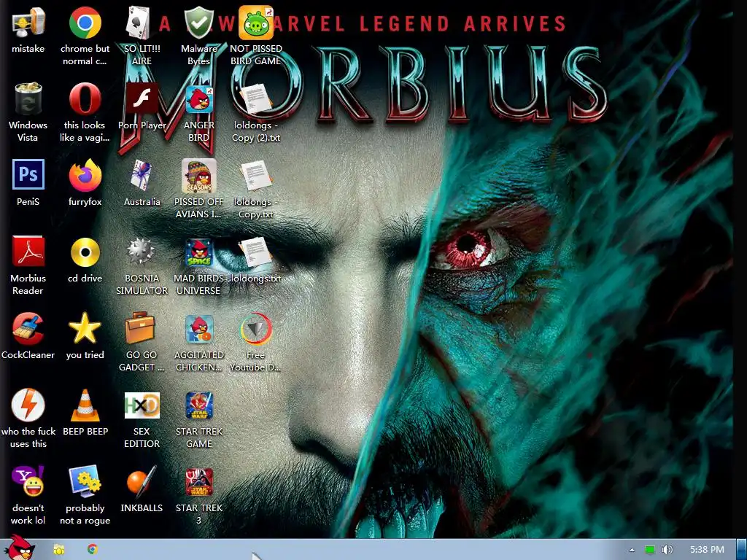Click the green tray status icon
This screenshot has height=560, width=747.
(x=650, y=550)
